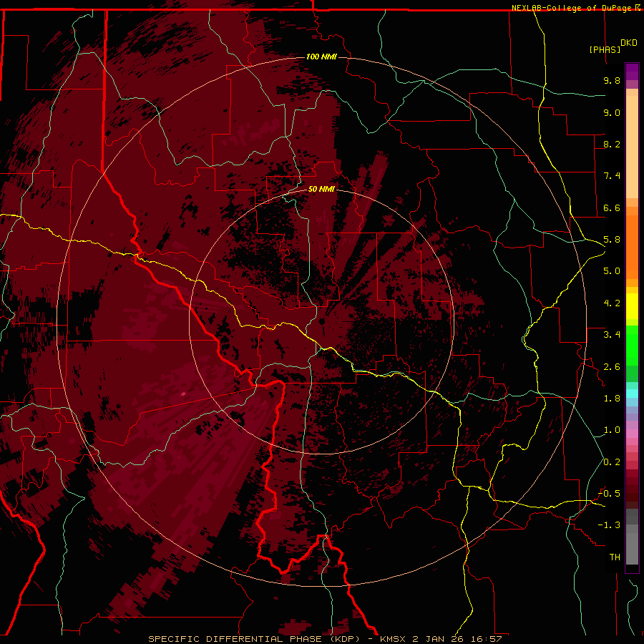Click the peach segment of the color bar
The image size is (644, 644).
[632, 147]
